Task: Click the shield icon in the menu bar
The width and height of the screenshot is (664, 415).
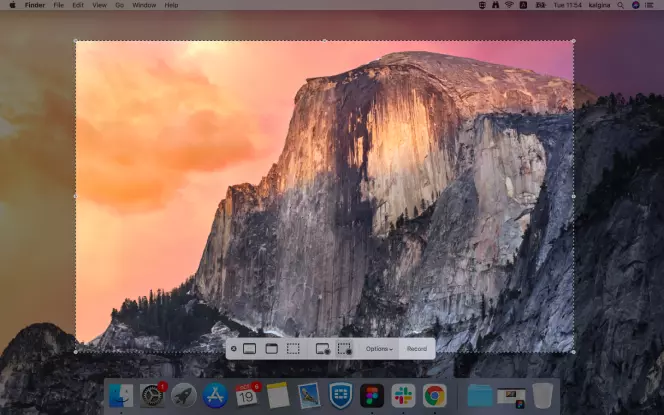Action: coord(482,5)
